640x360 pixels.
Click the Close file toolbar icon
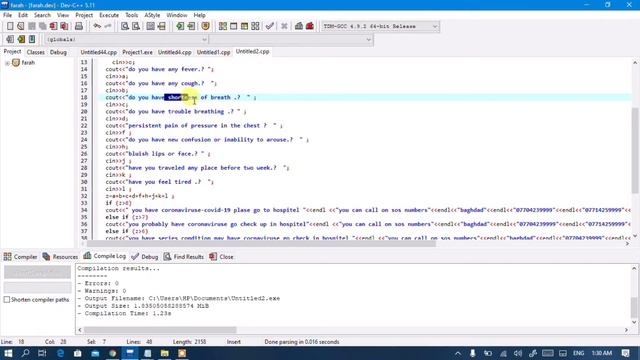point(53,26)
